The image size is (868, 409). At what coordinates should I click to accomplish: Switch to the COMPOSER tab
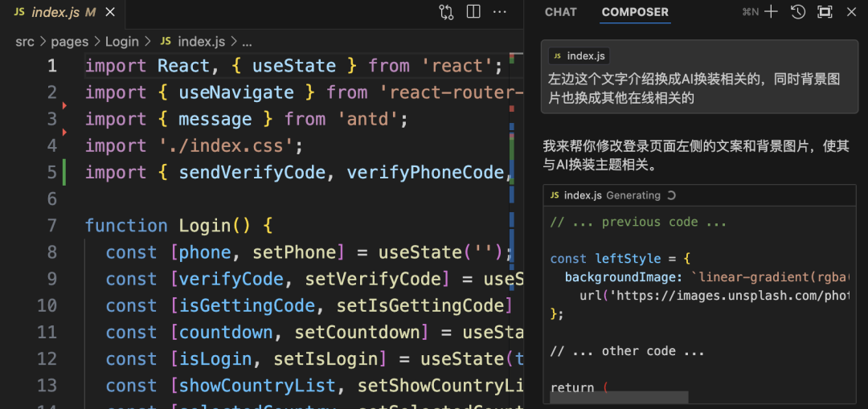635,12
